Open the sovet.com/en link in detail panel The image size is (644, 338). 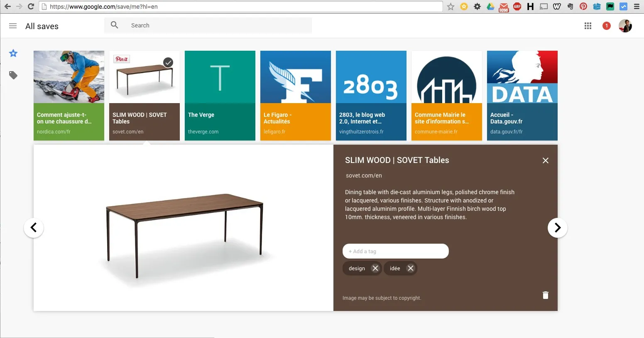(x=364, y=175)
